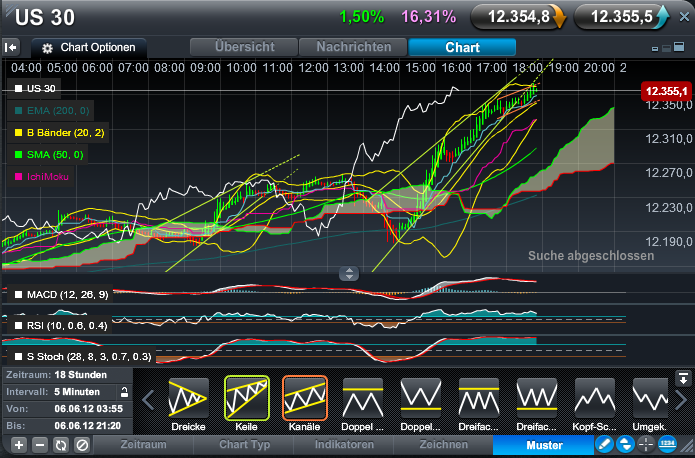695x458 pixels.
Task: Select Keile wedge pattern
Action: [x=246, y=398]
